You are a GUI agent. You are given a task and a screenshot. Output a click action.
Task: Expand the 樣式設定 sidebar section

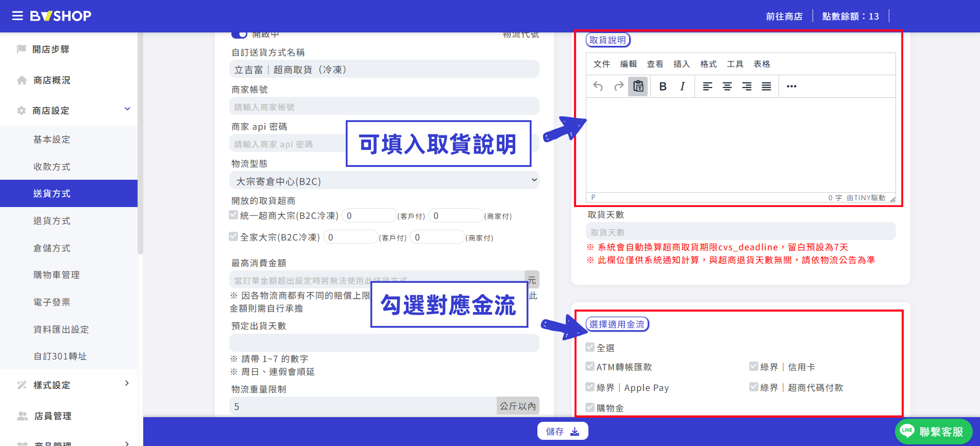click(x=127, y=383)
